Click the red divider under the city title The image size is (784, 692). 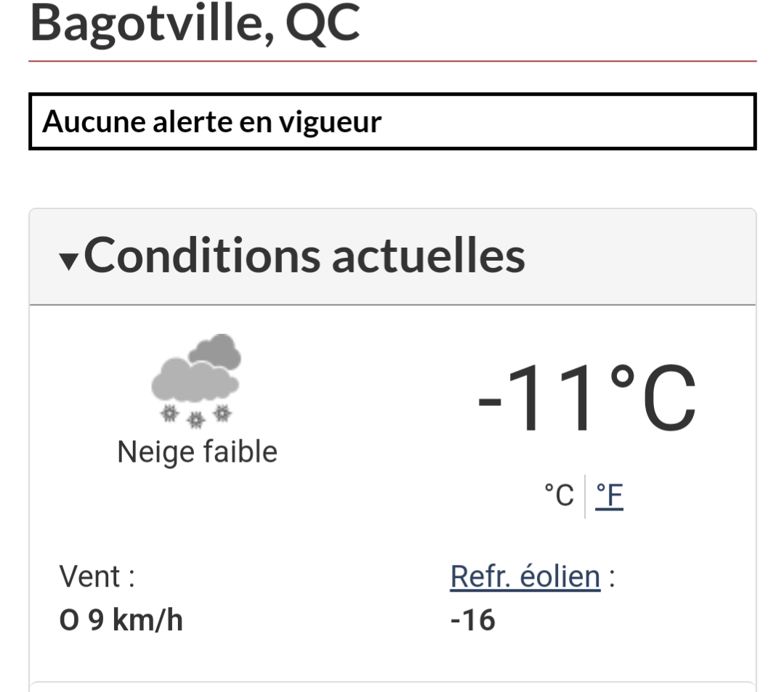[x=392, y=61]
